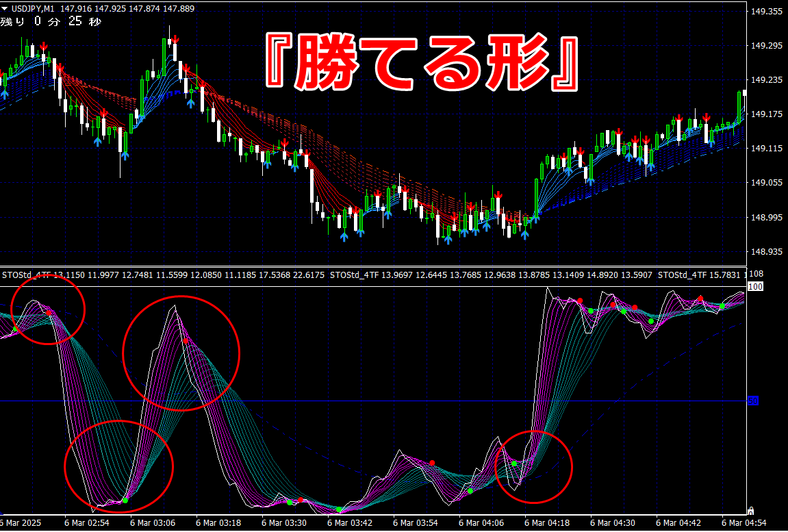Select the blue 50 level label

tap(753, 401)
